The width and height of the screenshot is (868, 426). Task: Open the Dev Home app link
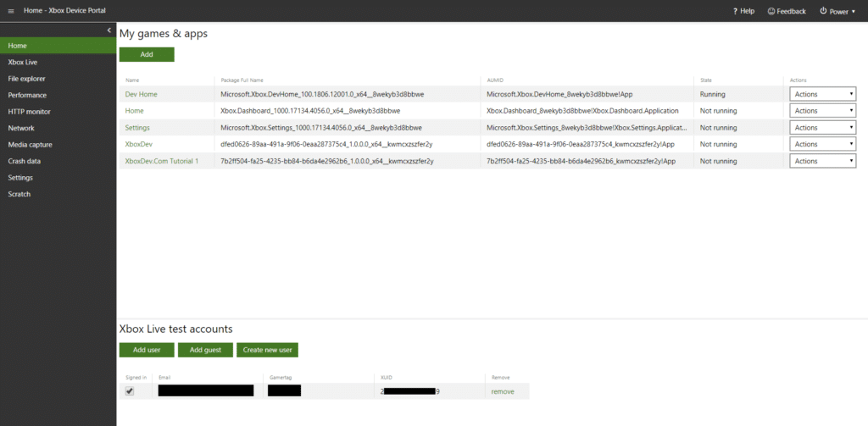[142, 94]
